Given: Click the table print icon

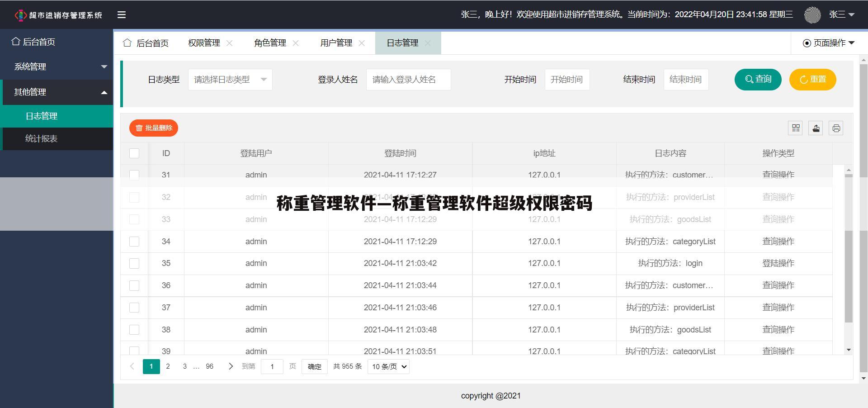Looking at the screenshot, I should click(x=836, y=128).
